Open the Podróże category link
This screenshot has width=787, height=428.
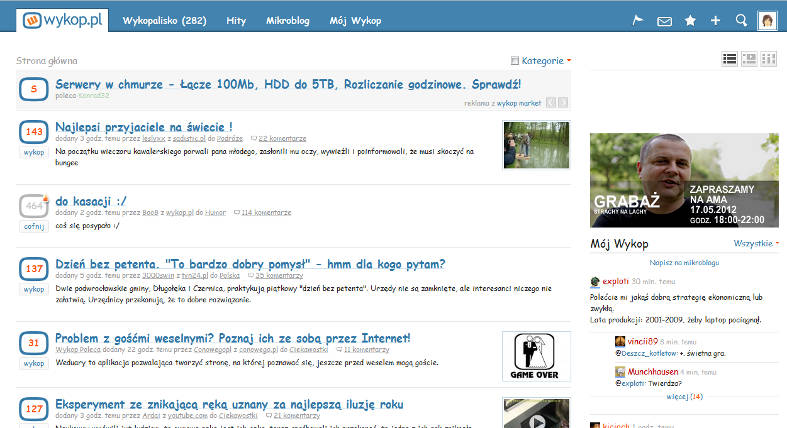(x=229, y=138)
